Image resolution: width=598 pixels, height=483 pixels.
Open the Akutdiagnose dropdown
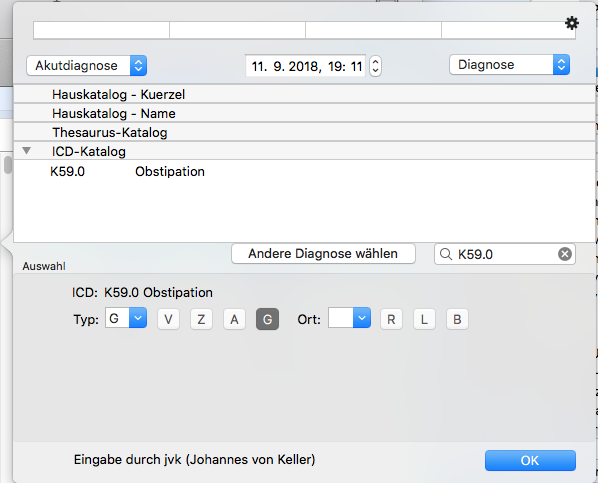[87, 66]
